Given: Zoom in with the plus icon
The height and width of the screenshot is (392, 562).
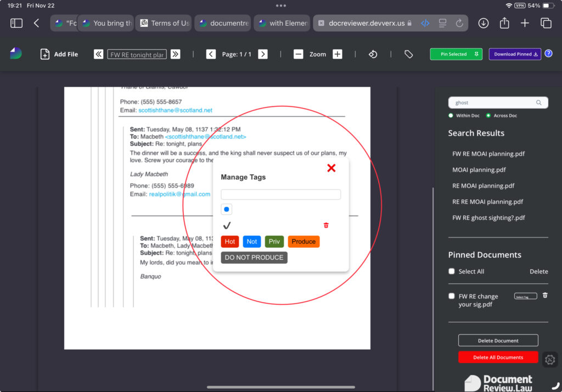Looking at the screenshot, I should (x=338, y=54).
